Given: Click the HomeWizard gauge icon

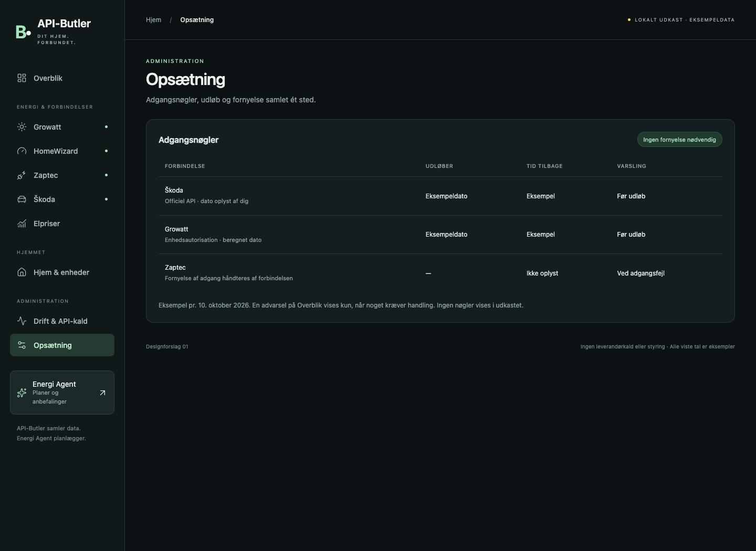Looking at the screenshot, I should click(22, 151).
